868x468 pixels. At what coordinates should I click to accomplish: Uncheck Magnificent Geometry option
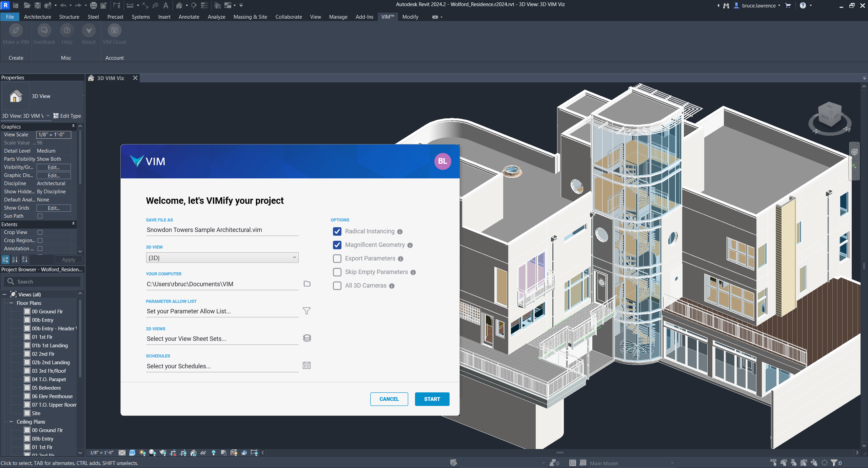(337, 245)
